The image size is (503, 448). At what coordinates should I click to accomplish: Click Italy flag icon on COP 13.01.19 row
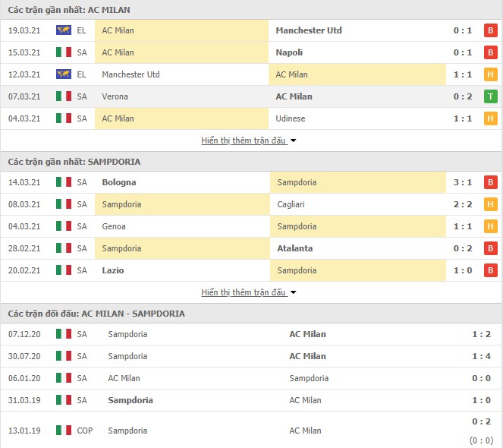coord(64,431)
